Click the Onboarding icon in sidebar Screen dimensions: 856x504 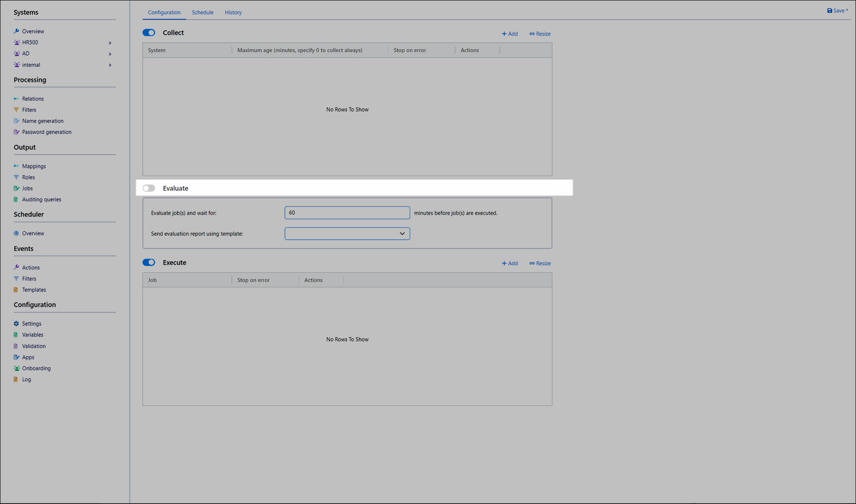click(x=16, y=368)
